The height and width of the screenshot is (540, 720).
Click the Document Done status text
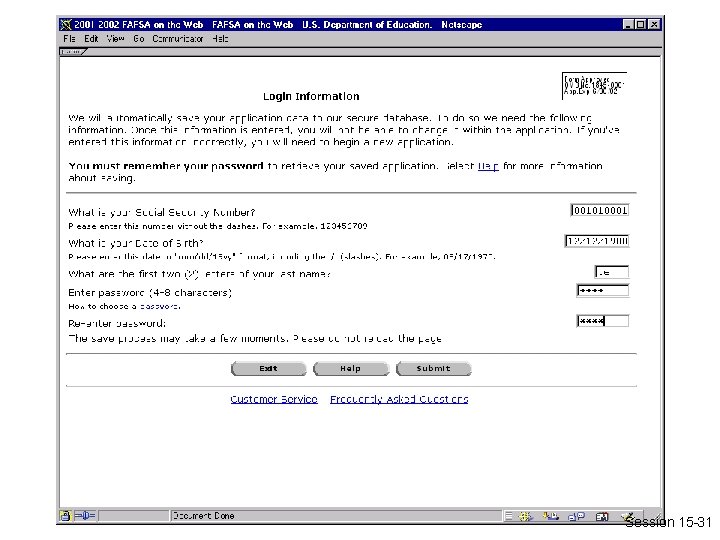203,516
